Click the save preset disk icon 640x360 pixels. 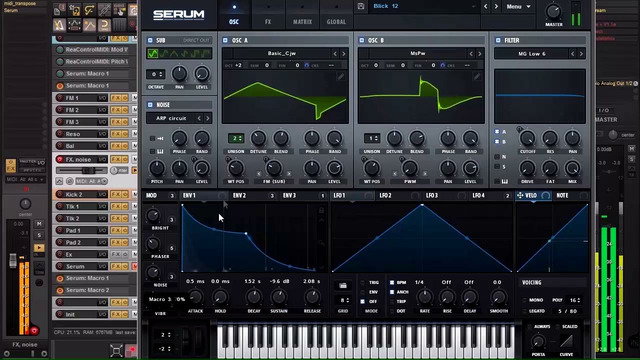pyautogui.click(x=361, y=6)
